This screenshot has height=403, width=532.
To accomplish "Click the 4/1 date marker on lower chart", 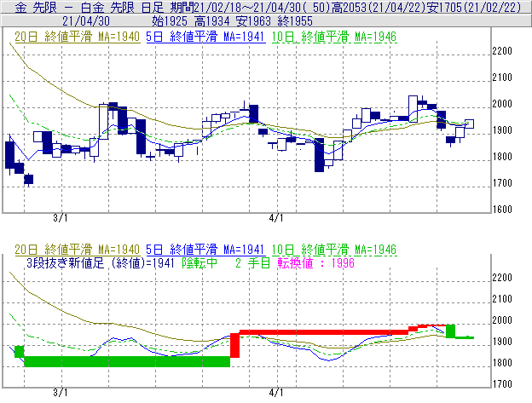I will (275, 393).
